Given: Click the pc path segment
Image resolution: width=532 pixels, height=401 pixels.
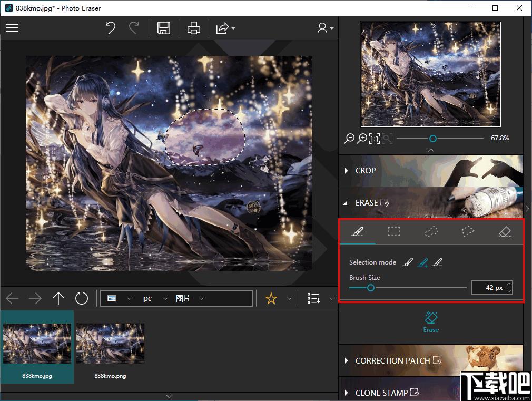Looking at the screenshot, I should click(x=147, y=298).
